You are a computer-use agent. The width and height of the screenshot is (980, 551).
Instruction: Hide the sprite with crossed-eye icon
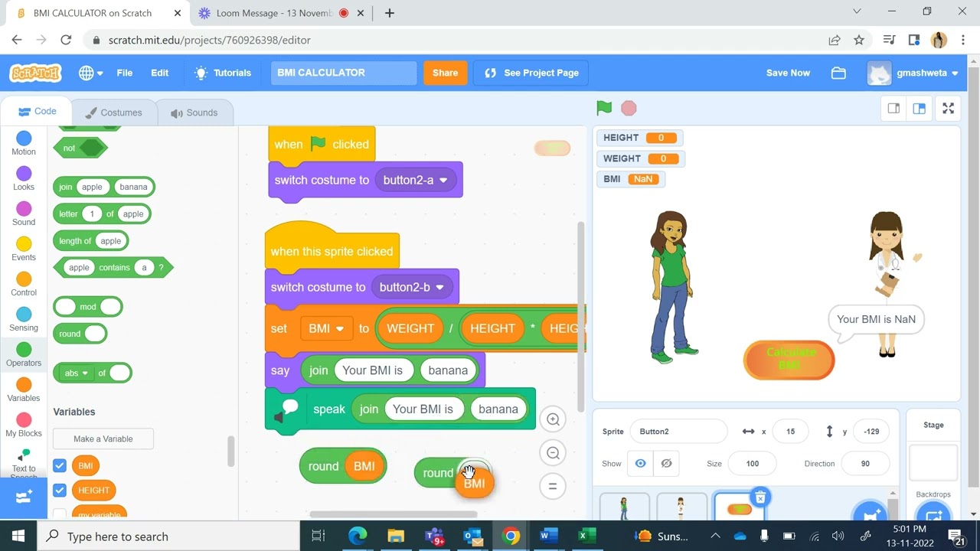(x=666, y=464)
